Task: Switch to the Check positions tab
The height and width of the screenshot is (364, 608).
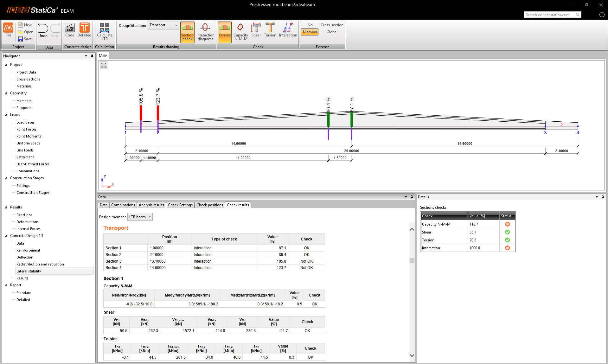Action: [209, 205]
